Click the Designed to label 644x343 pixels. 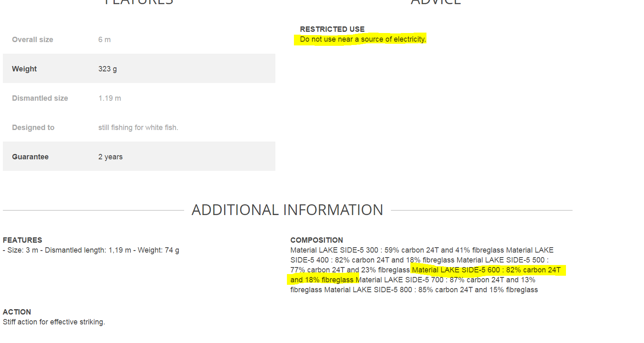33,128
